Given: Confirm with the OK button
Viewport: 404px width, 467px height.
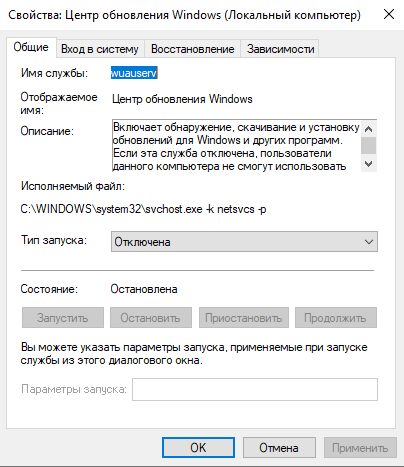Looking at the screenshot, I should [198, 447].
